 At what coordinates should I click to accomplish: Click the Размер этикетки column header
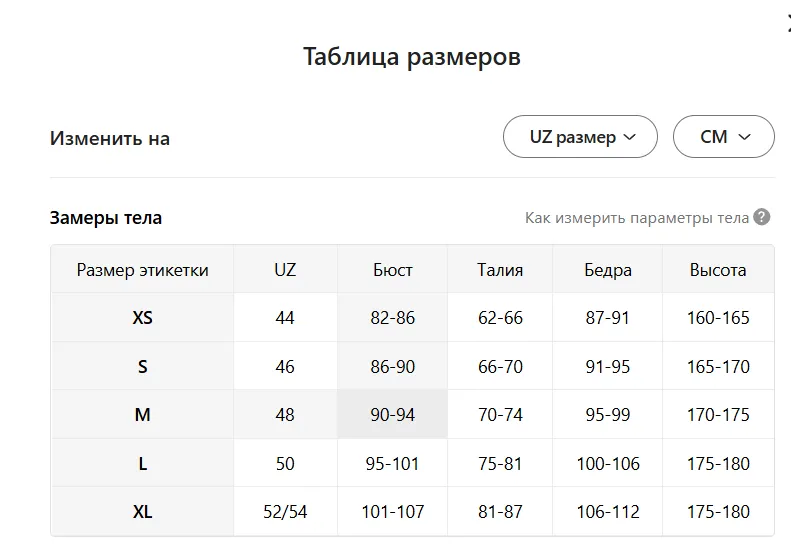(143, 270)
